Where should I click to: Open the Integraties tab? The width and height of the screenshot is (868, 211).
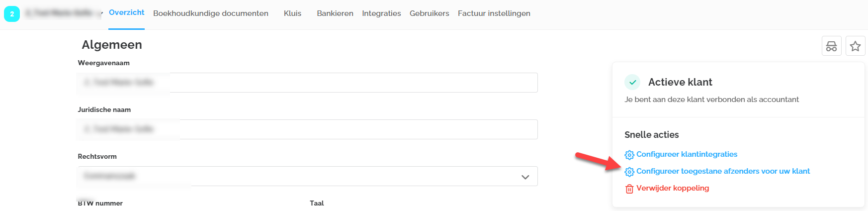(381, 13)
